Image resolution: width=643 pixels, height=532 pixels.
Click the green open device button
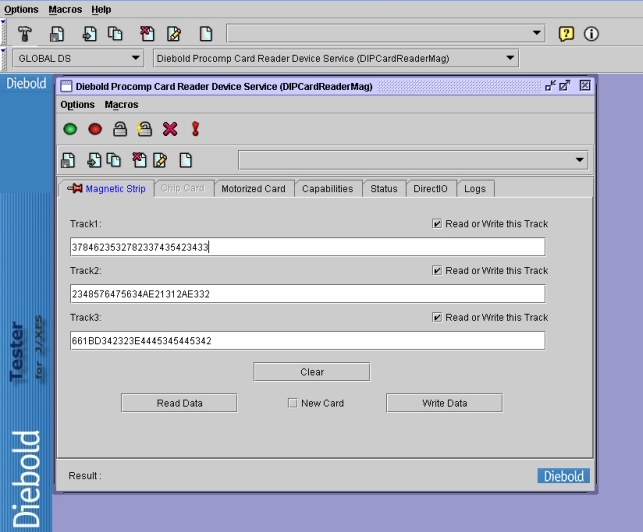[x=70, y=129]
